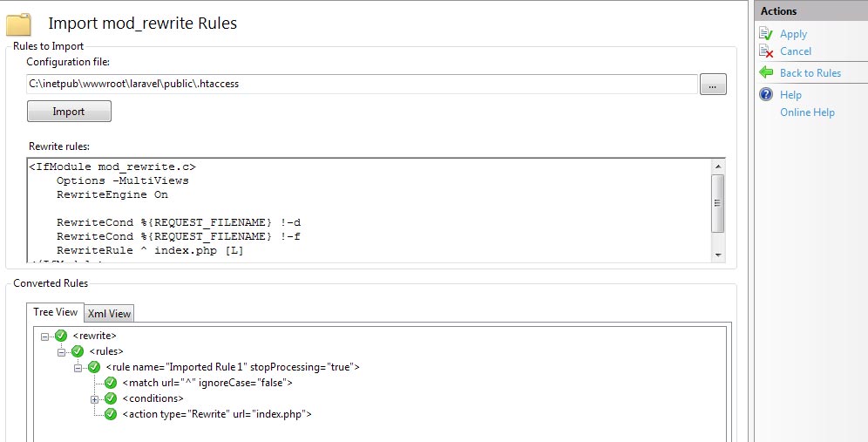Image resolution: width=868 pixels, height=442 pixels.
Task: Click the Apply icon with green checkmark
Action: 766,34
